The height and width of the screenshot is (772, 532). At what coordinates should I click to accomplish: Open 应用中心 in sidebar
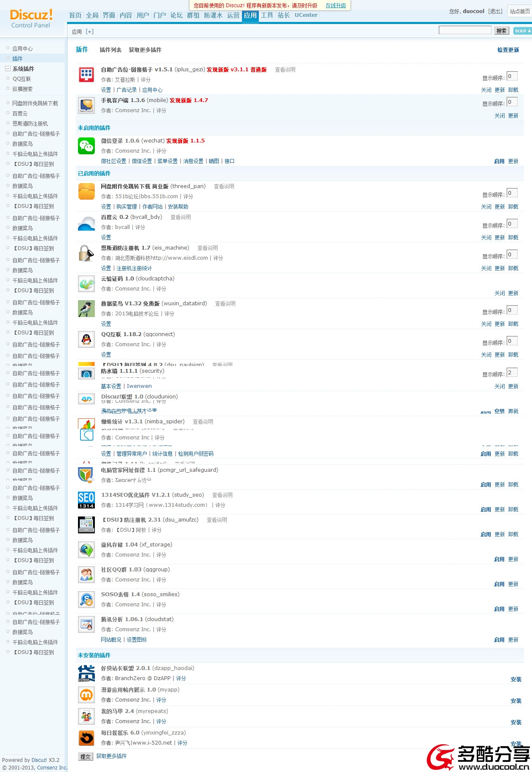(22, 48)
